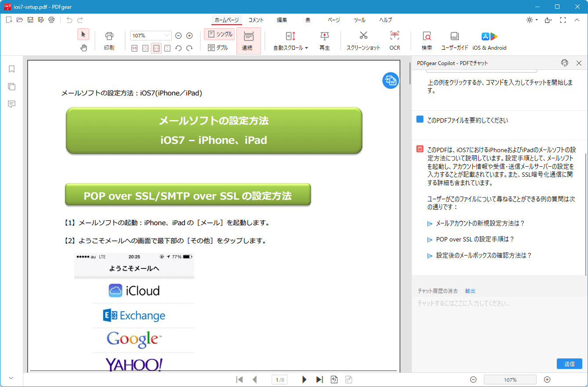Screen dimensions: 588x387
Task: Open bookmarks sidebar panel
Action: [12, 69]
